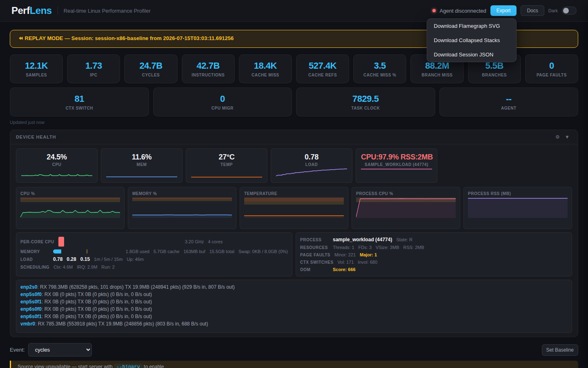Select the Samples 12.1K metric card

coord(36,69)
